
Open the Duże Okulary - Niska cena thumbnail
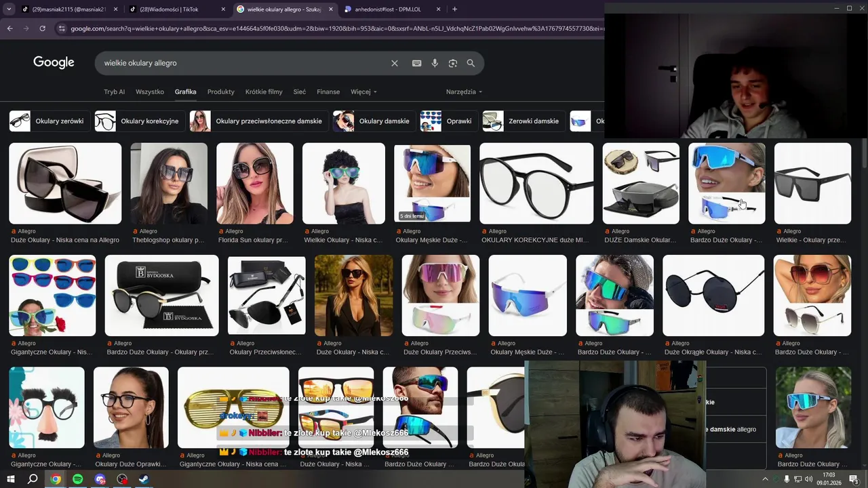(65, 183)
